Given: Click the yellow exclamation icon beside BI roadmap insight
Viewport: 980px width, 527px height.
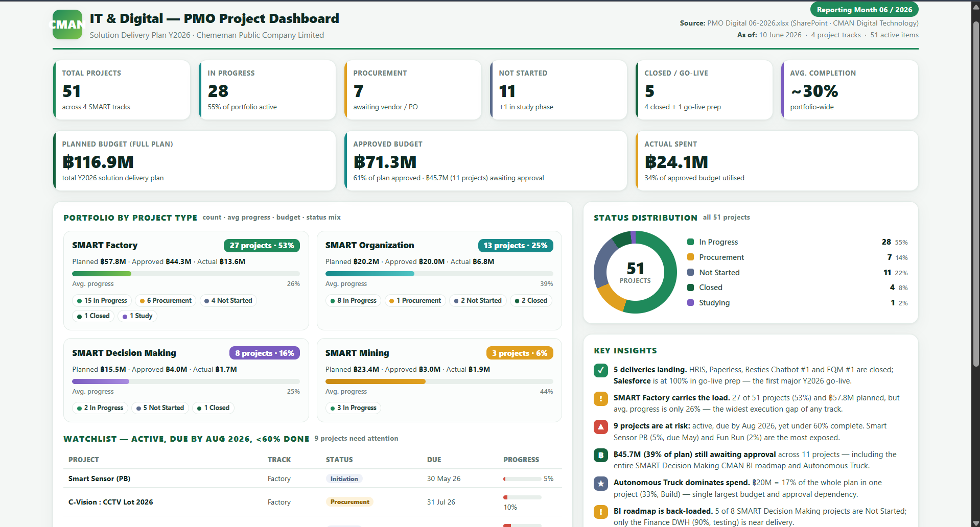Looking at the screenshot, I should point(601,512).
